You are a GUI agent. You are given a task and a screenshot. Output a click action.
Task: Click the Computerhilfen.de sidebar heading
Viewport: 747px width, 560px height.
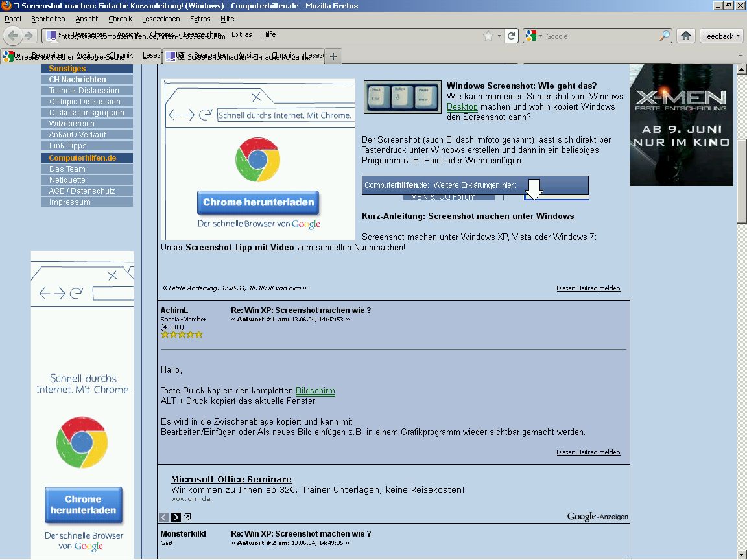[87, 157]
